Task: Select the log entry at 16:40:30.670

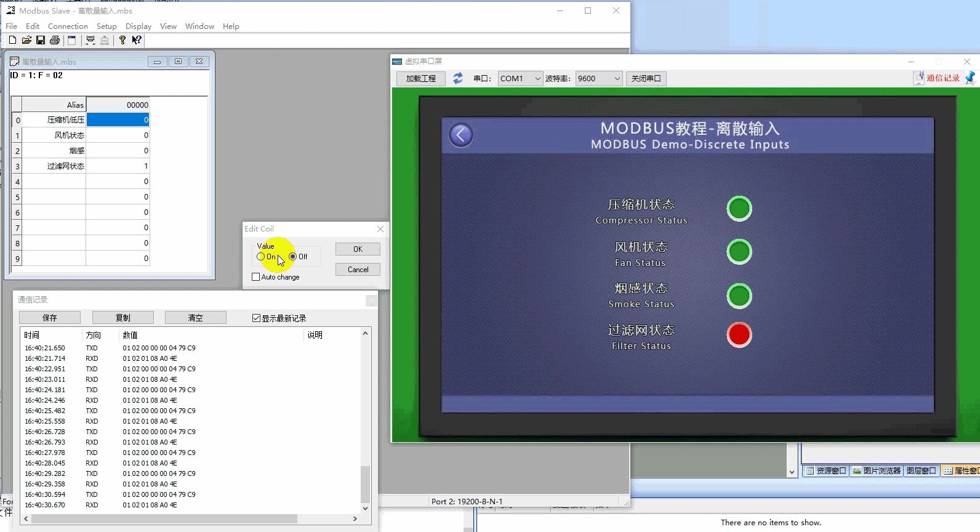Action: pos(191,505)
